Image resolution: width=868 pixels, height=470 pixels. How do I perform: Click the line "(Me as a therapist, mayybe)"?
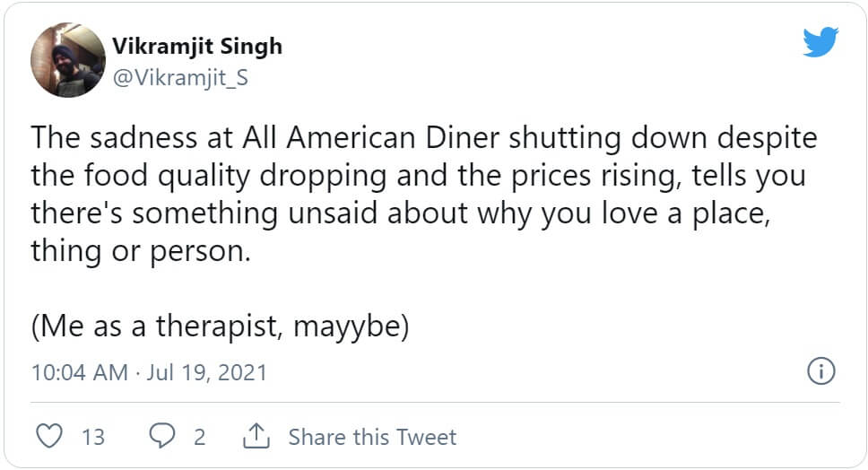point(220,327)
